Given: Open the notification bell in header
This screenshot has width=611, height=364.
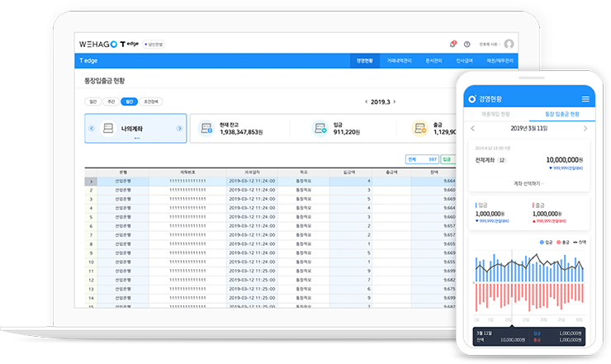Looking at the screenshot, I should click(x=452, y=44).
